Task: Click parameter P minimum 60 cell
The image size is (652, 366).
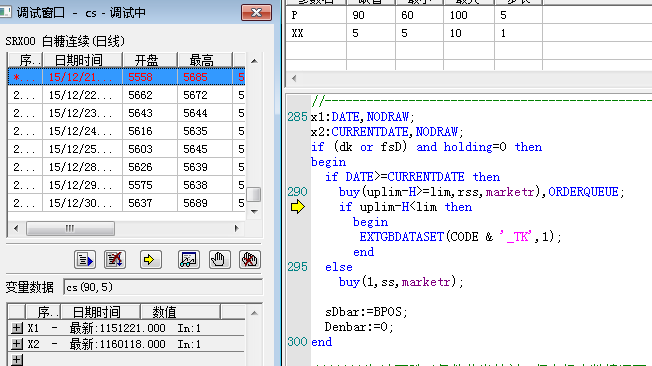Action: tap(420, 15)
